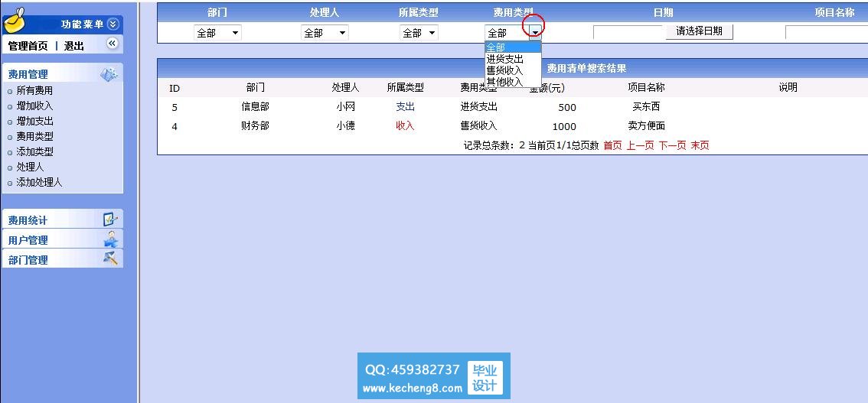The width and height of the screenshot is (868, 403).
Task: Open 增加支出 in the sidebar
Action: (x=34, y=121)
